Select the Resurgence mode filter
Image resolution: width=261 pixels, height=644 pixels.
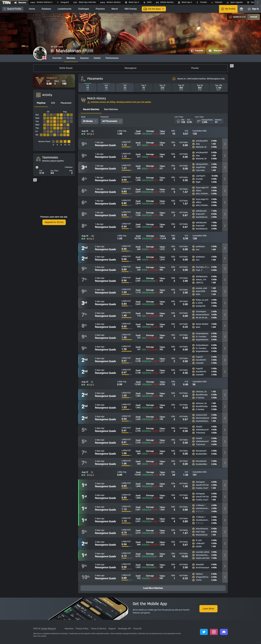(130, 68)
